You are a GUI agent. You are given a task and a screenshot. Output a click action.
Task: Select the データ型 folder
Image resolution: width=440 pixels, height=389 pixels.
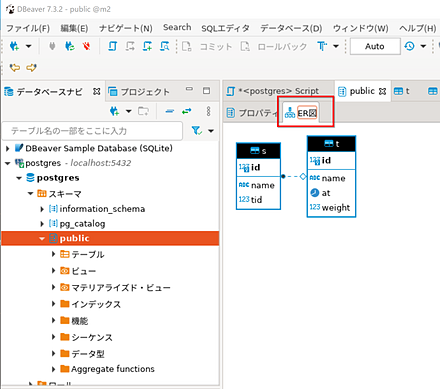pyautogui.click(x=88, y=354)
